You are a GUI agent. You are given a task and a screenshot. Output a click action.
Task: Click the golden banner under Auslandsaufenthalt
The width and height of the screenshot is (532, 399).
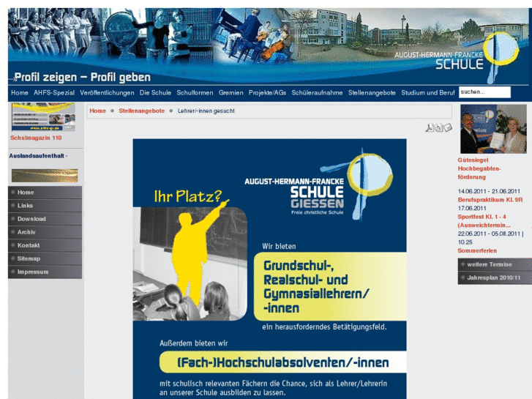point(45,176)
